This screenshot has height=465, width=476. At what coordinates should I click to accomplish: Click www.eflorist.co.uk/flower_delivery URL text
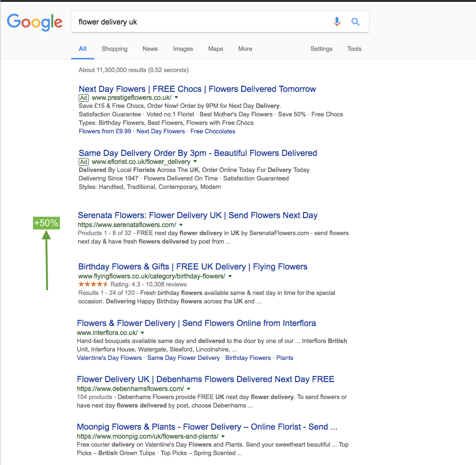pyautogui.click(x=141, y=162)
